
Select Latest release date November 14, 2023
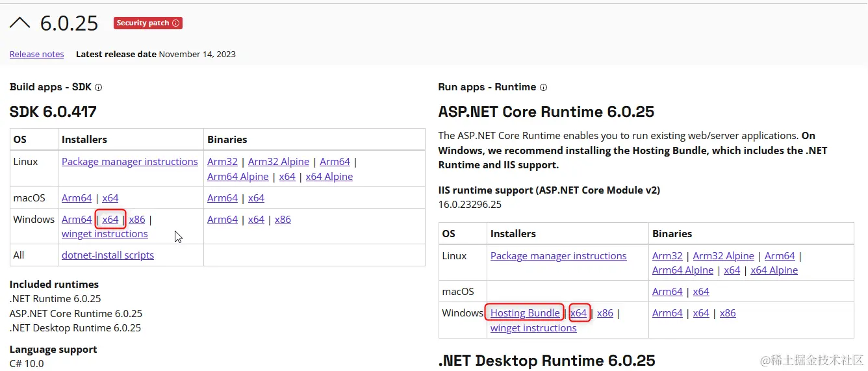tap(156, 54)
